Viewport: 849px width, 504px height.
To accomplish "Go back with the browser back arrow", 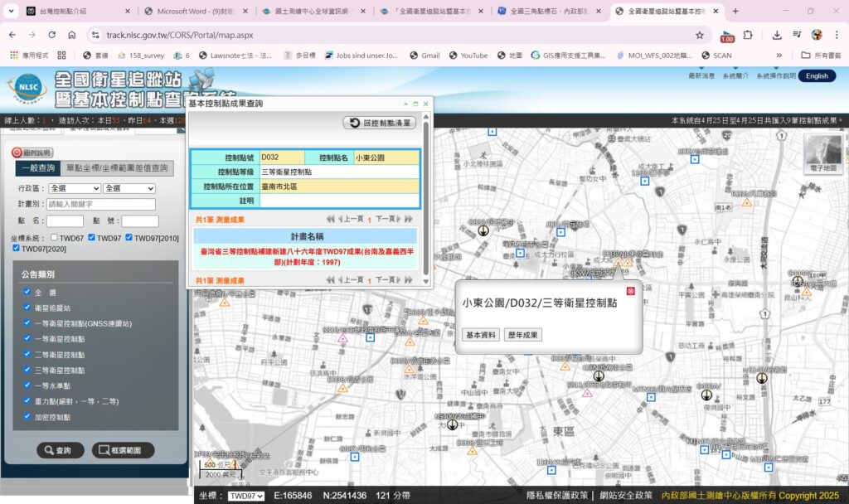I will tap(12, 35).
